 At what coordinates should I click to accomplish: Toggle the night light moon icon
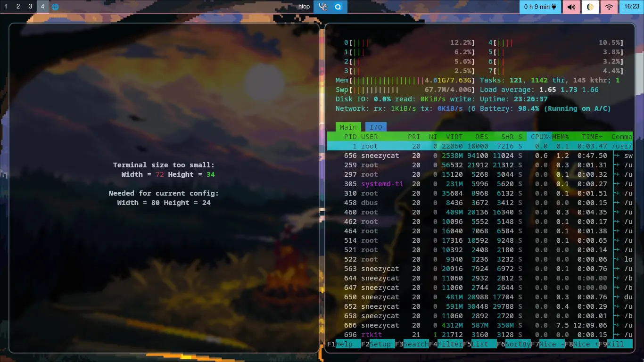(590, 7)
